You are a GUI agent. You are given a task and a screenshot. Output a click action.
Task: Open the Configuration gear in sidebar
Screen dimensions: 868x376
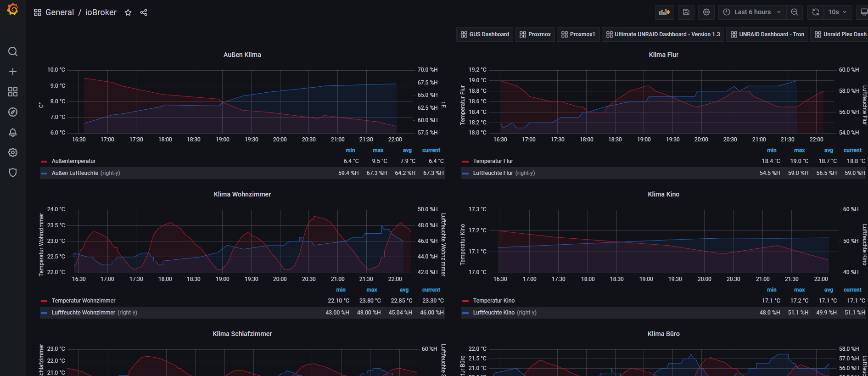pyautogui.click(x=13, y=152)
